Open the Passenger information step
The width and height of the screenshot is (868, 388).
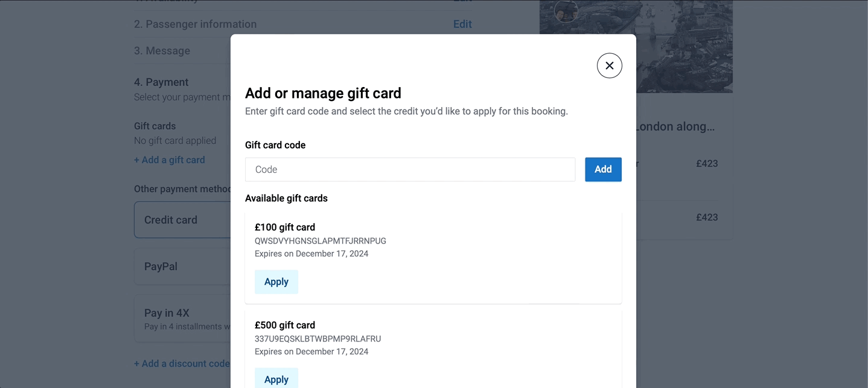pos(195,24)
